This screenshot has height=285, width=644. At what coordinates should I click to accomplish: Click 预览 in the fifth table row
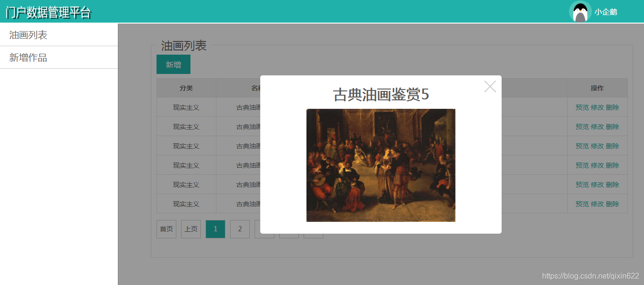582,185
